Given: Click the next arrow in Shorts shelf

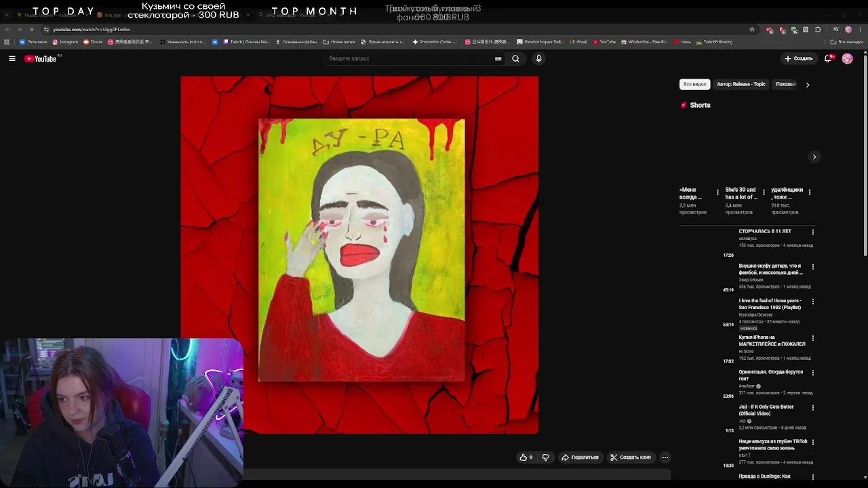Looking at the screenshot, I should click(x=814, y=157).
